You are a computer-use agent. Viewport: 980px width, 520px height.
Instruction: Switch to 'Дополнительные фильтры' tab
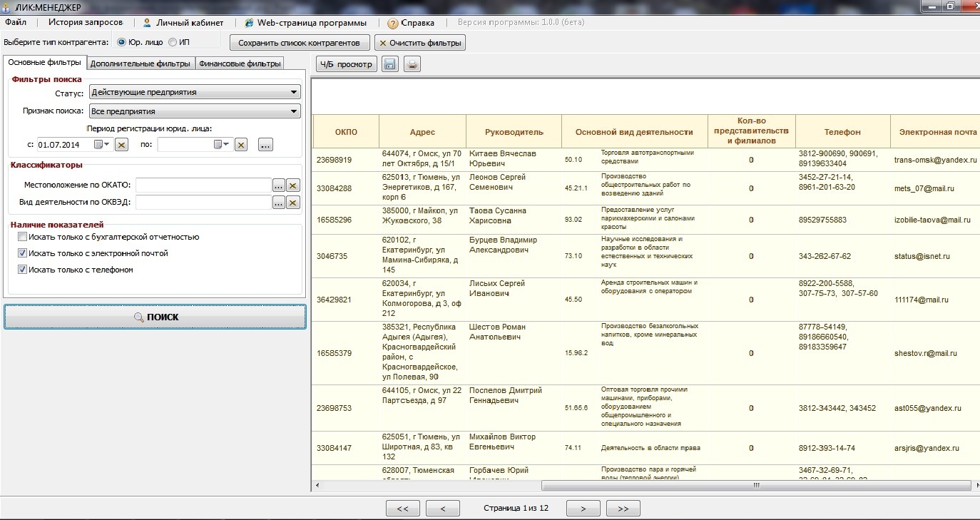click(x=141, y=63)
